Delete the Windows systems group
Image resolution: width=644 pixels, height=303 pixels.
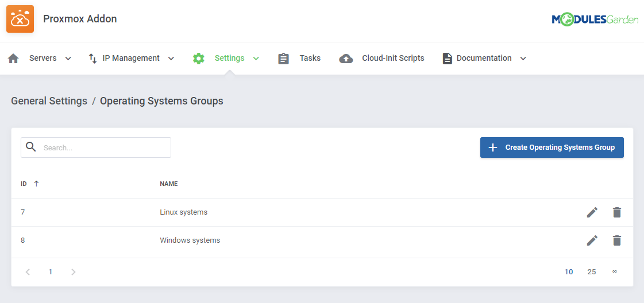click(617, 240)
